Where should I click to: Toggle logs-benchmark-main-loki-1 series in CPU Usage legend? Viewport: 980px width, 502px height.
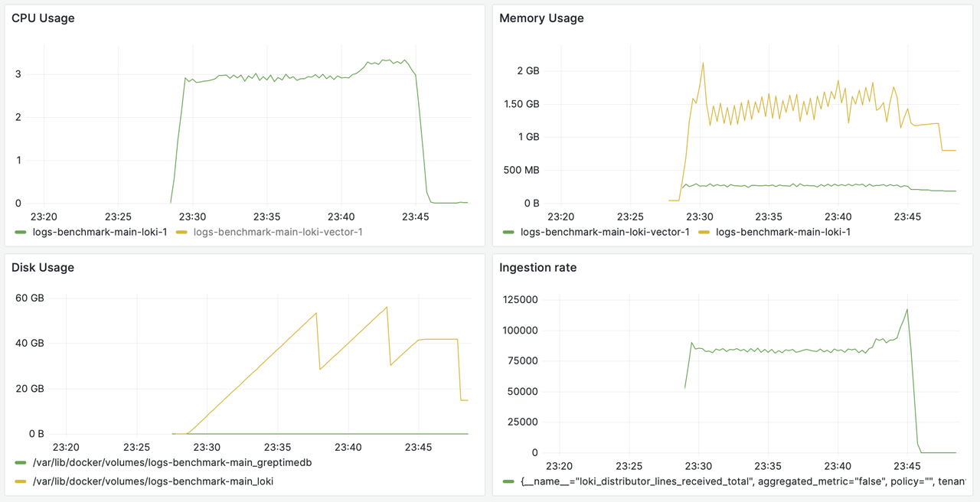click(x=100, y=232)
